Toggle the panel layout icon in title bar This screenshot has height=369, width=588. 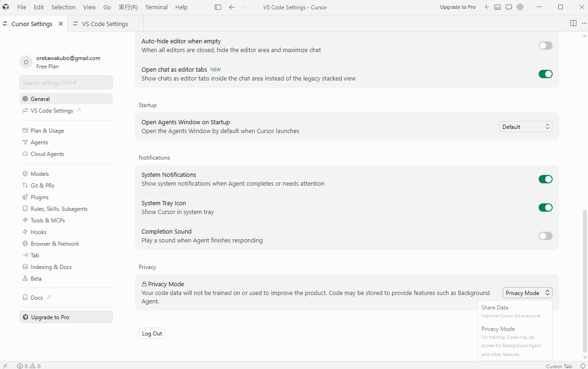tap(498, 7)
